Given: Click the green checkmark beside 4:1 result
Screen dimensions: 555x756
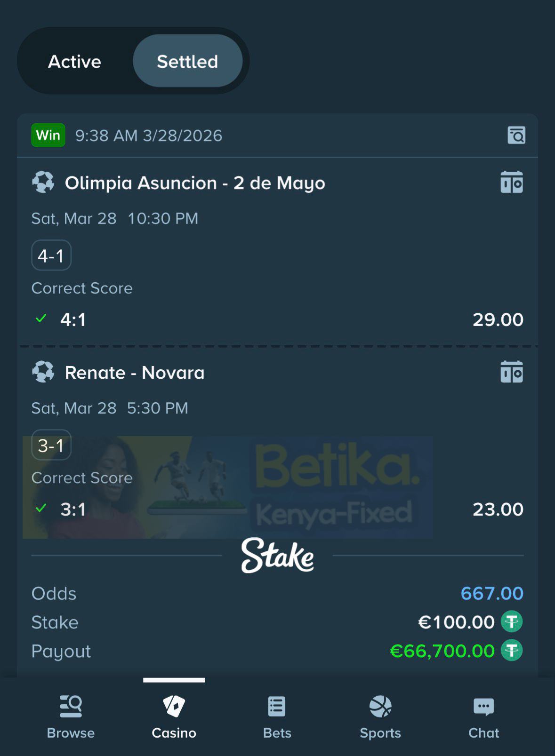Looking at the screenshot, I should 41,319.
